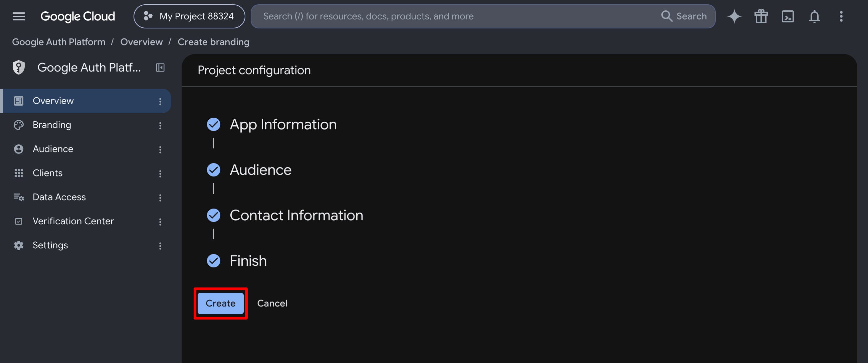Screen dimensions: 868x363
Task: Click the Create button
Action: point(220,303)
